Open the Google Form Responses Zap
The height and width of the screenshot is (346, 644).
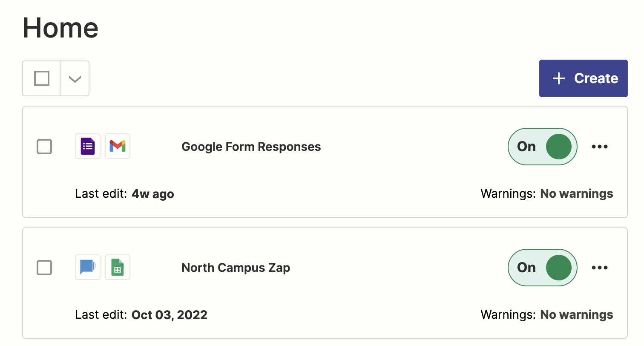point(251,147)
